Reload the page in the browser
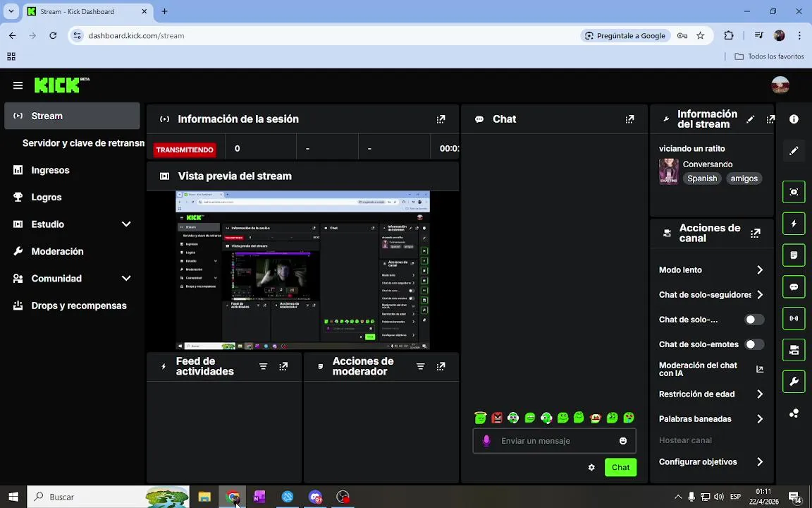This screenshot has width=812, height=508. [x=53, y=36]
